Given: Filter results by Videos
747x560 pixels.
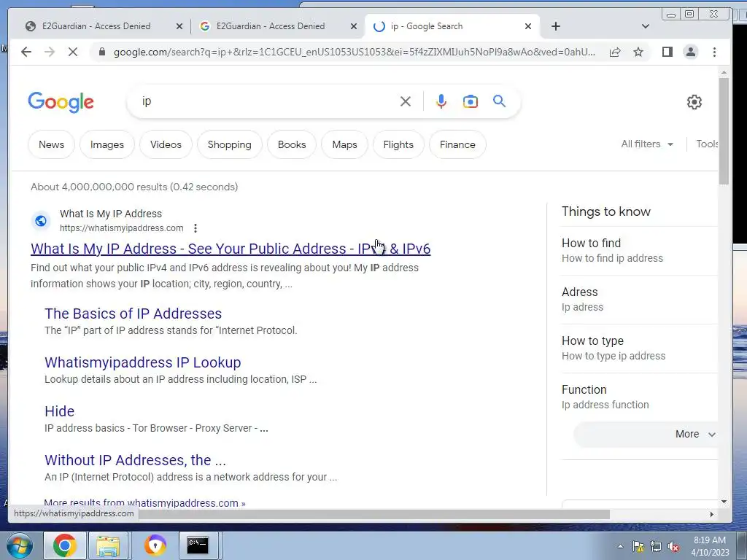Looking at the screenshot, I should tap(166, 144).
